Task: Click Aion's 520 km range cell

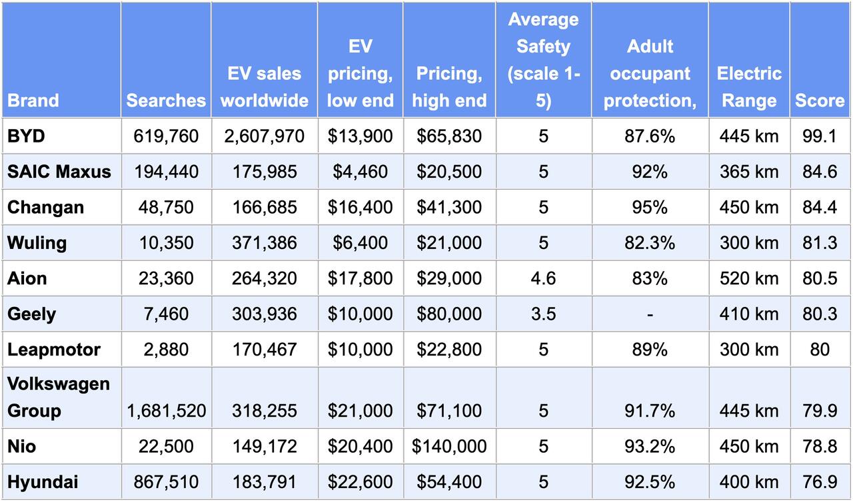Action: (x=749, y=278)
